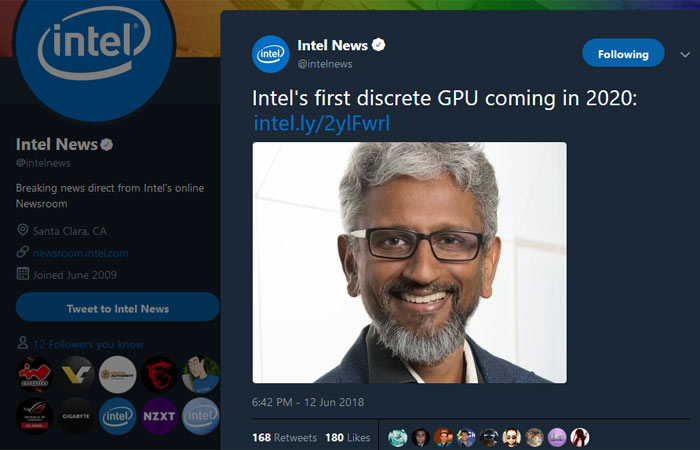View the 168 Retweets list

tap(284, 438)
